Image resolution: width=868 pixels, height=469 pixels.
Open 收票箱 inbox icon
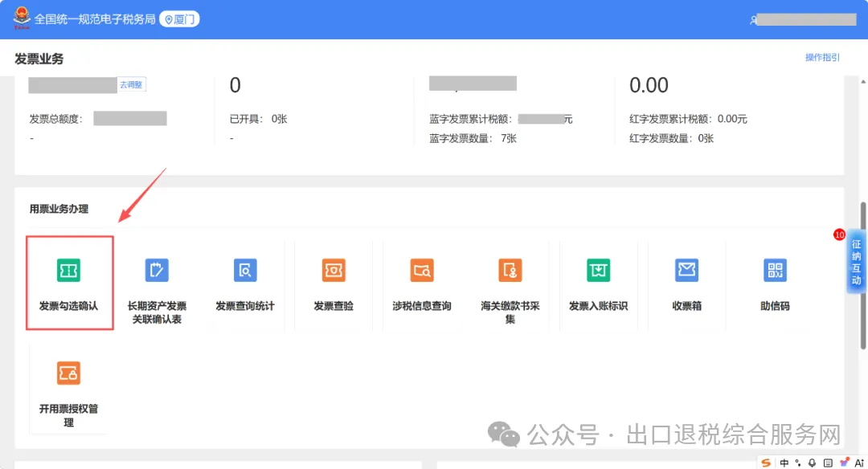[x=686, y=270]
